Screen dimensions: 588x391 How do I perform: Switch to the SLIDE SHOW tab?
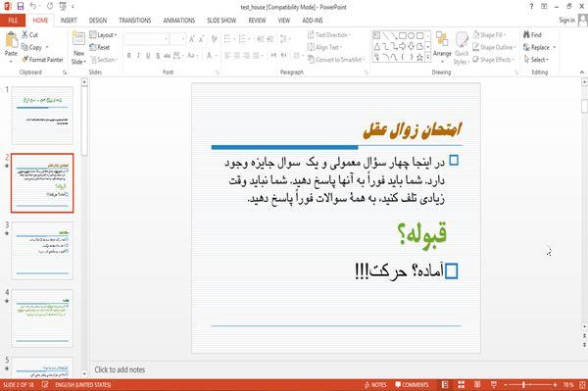(x=221, y=21)
